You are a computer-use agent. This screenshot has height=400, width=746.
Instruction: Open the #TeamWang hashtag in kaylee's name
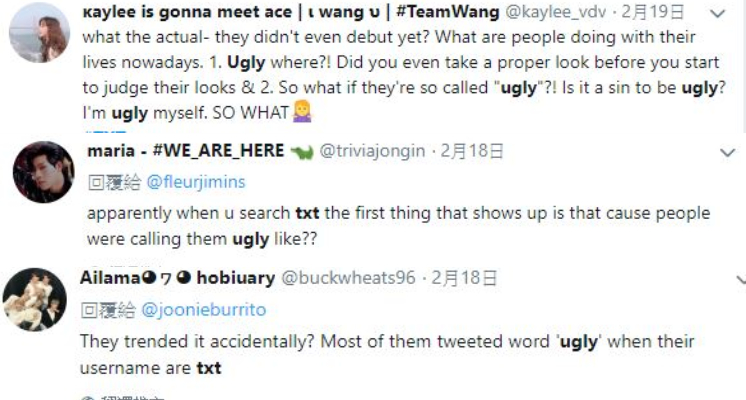tap(447, 11)
